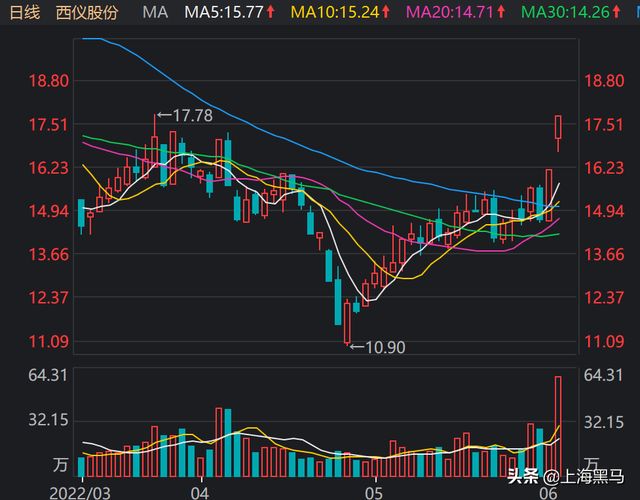The height and width of the screenshot is (500, 640).
Task: Click the 万 volume unit label
Action: (60, 465)
